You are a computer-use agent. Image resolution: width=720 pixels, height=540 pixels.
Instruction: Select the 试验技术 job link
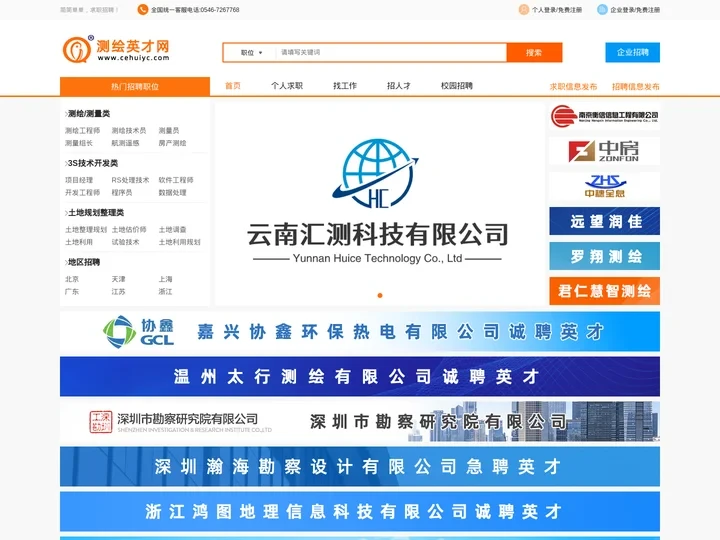point(125,242)
